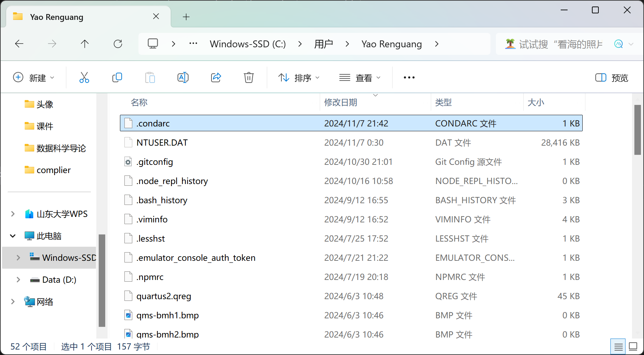The width and height of the screenshot is (644, 355).
Task: Select the .lesshst file
Action: (351, 238)
